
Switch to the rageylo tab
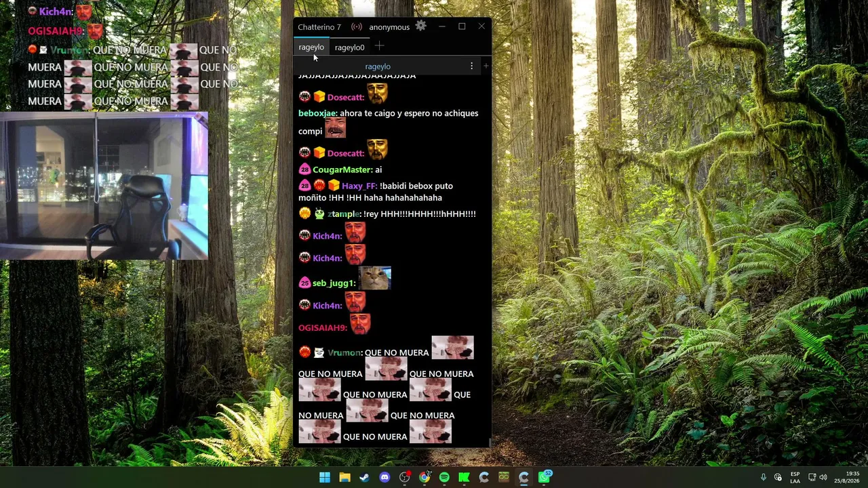[x=311, y=47]
